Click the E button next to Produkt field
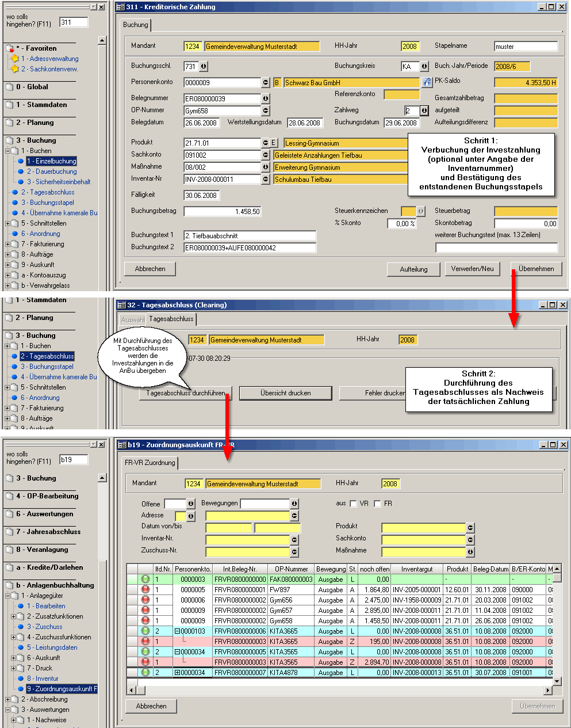The height and width of the screenshot is (728, 571). tap(274, 143)
